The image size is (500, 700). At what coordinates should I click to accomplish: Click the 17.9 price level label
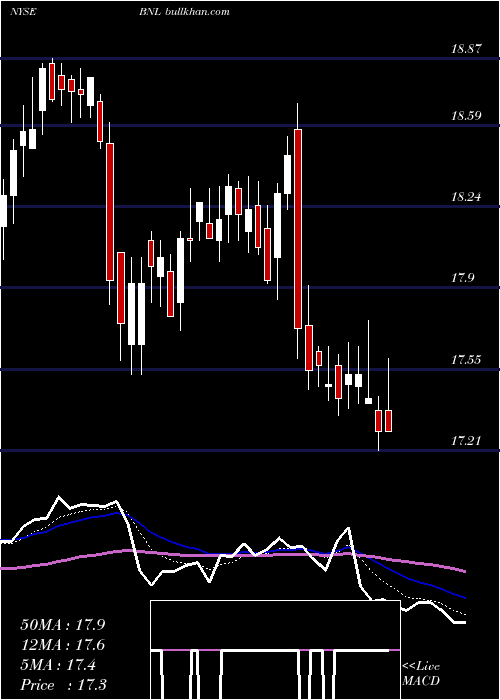coord(463,278)
